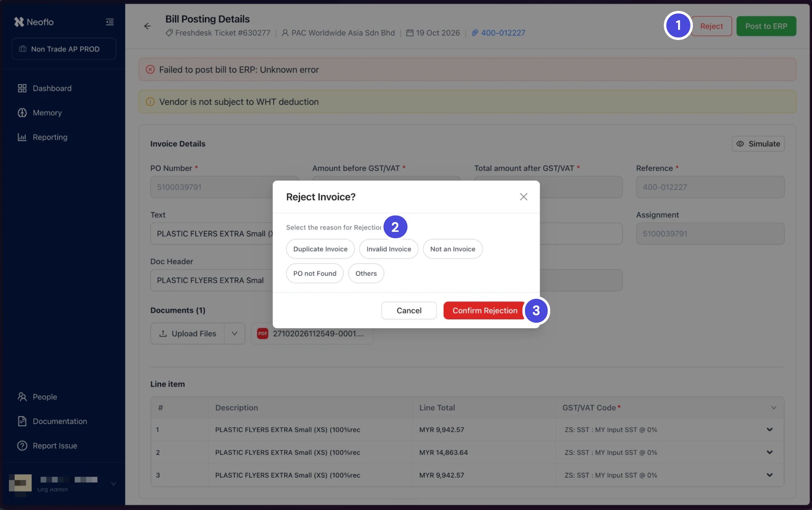The image size is (812, 510).
Task: Select Others as rejection reason
Action: tap(366, 274)
